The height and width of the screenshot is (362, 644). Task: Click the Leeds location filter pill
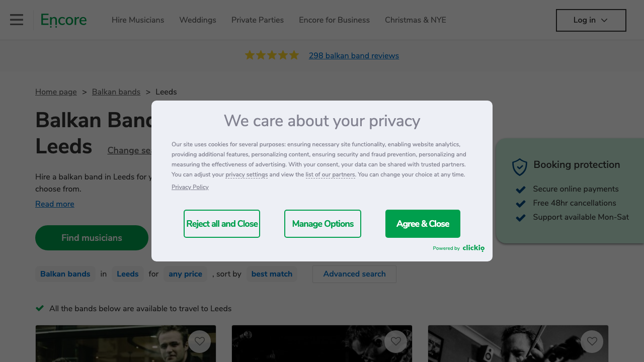127,274
